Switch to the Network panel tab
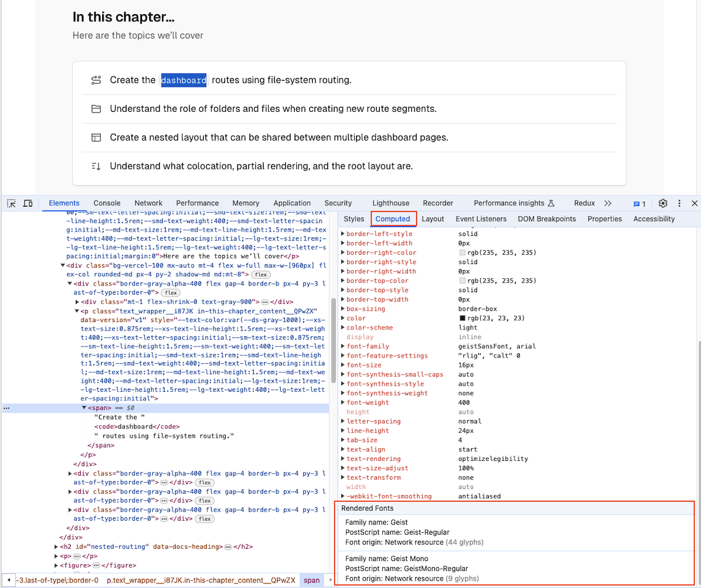701x588 pixels. coord(148,203)
